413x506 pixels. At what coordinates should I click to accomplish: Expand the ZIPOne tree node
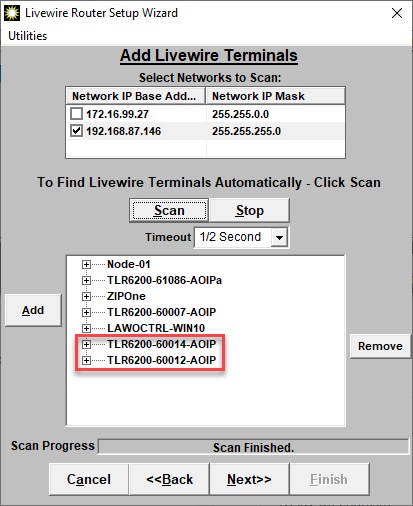86,296
